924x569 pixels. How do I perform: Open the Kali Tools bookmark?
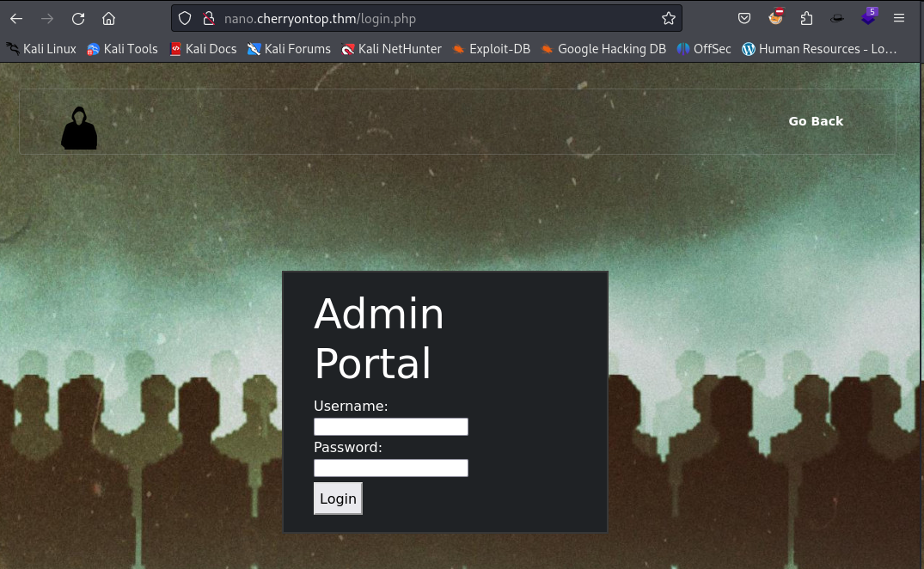(x=122, y=49)
